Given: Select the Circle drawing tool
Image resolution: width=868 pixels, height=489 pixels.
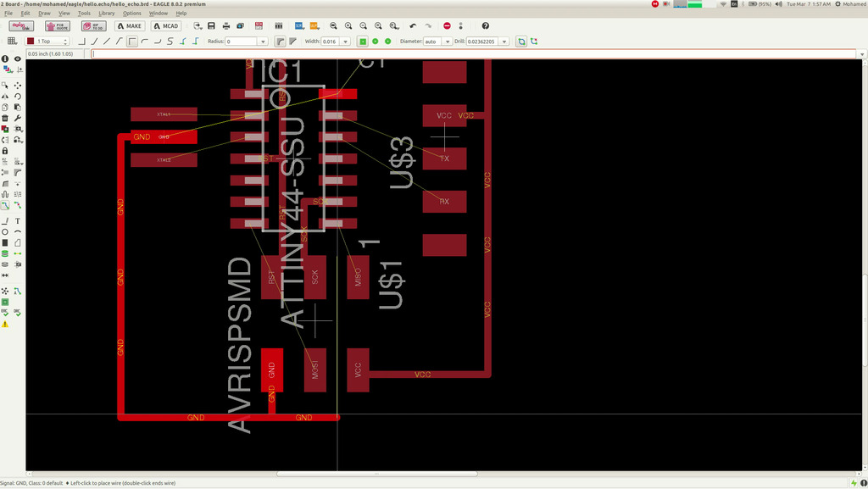Looking at the screenshot, I should [5, 231].
